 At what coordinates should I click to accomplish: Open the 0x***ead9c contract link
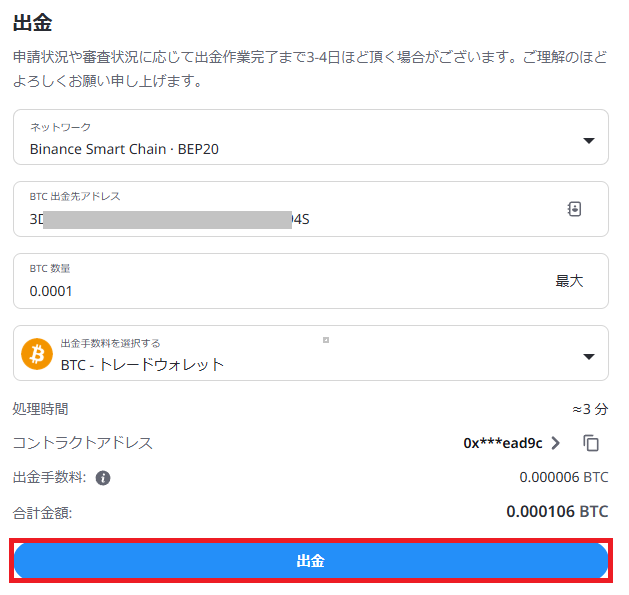[503, 443]
